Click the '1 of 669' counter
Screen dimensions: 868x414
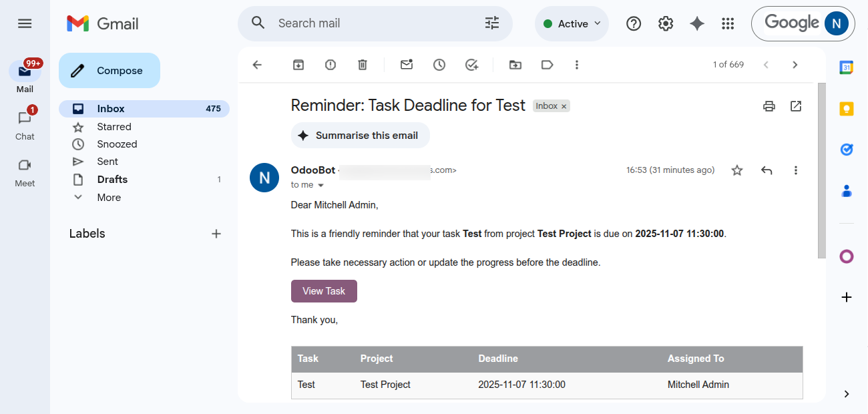(x=728, y=65)
